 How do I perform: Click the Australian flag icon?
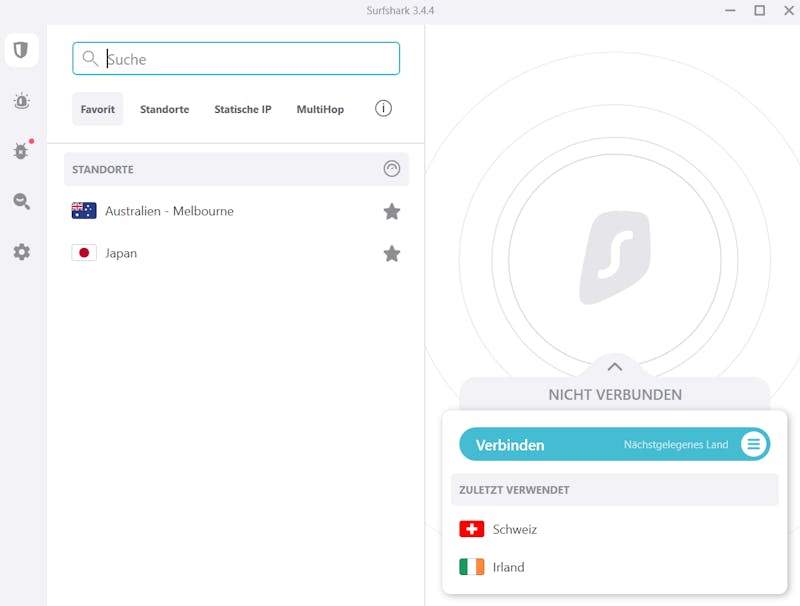[x=84, y=211]
